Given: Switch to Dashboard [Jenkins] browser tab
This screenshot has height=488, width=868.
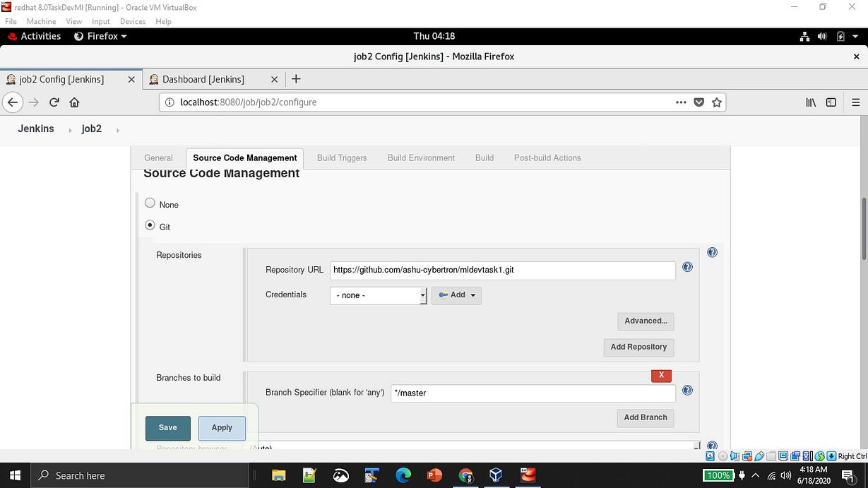Looking at the screenshot, I should click(x=213, y=79).
